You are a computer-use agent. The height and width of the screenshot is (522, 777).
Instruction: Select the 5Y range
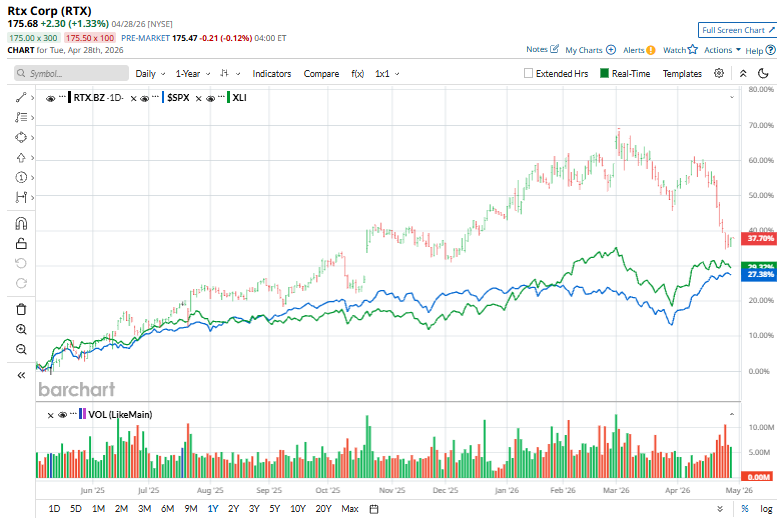pos(275,509)
